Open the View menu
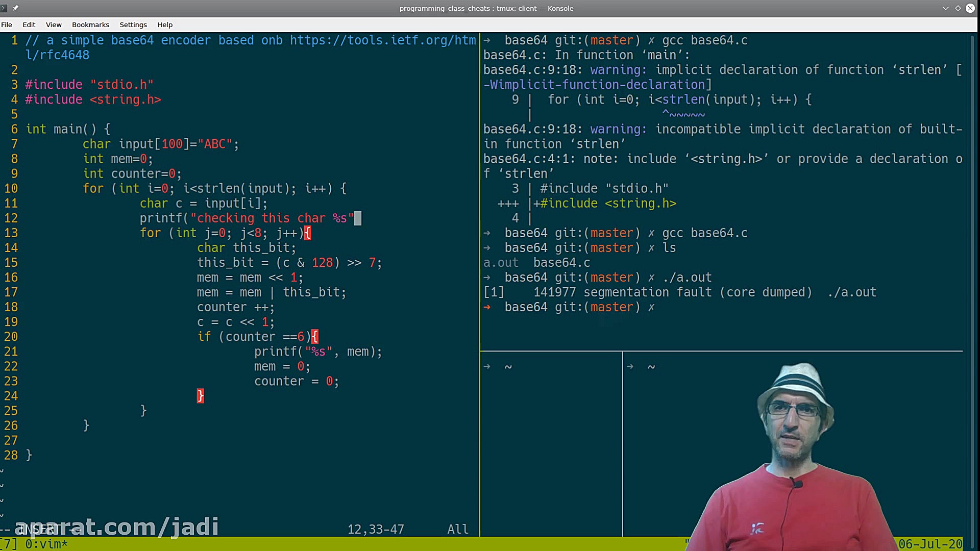The image size is (980, 551). click(x=54, y=24)
